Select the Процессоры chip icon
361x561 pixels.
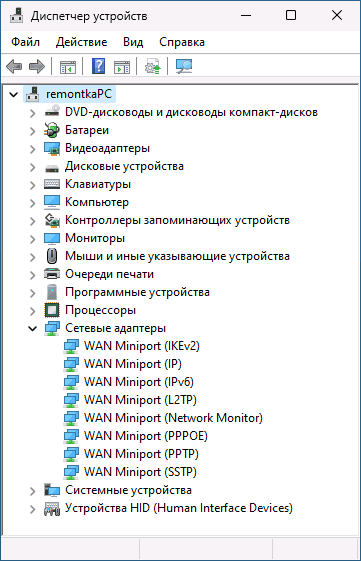coord(52,310)
